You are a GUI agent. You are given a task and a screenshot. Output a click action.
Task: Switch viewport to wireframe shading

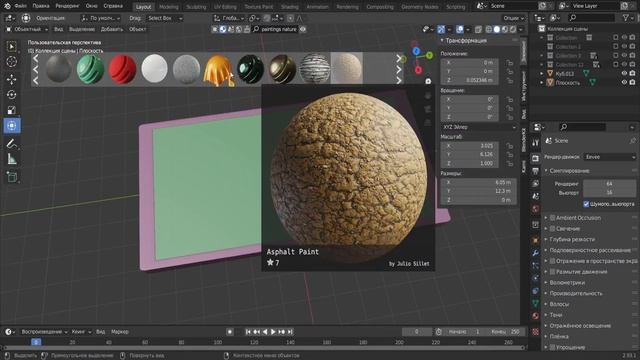(489, 29)
